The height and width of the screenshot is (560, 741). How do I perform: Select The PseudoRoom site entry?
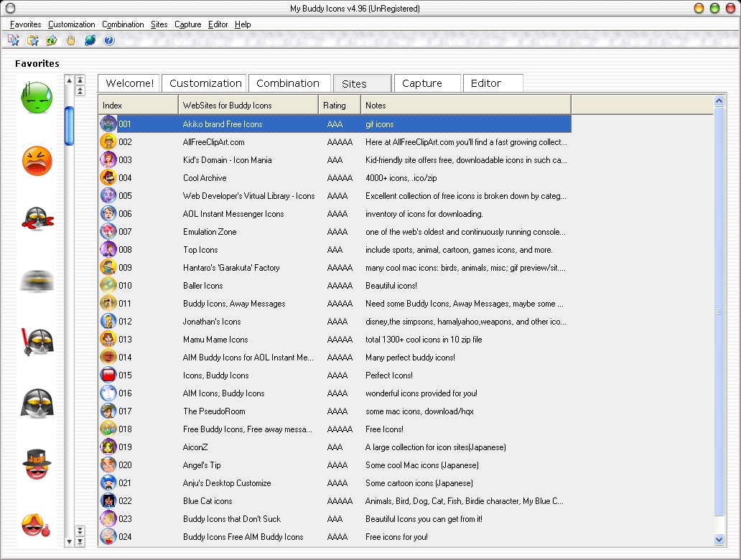pos(335,411)
